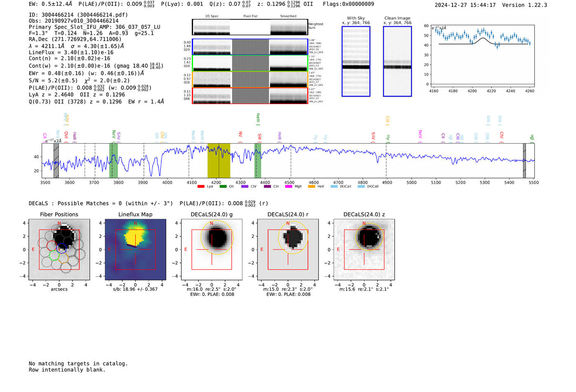
Task: Click the 'Obs: 20190927v010_3004466214' line
Action: [x=74, y=21]
